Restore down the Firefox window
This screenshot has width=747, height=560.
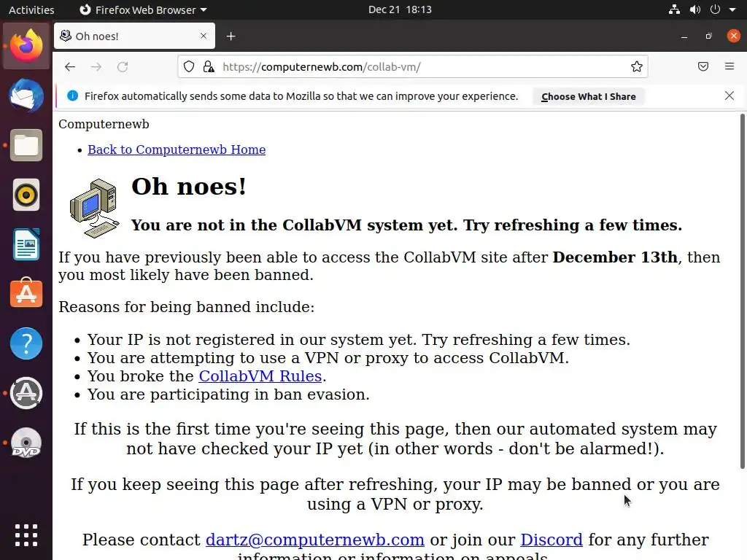click(709, 36)
